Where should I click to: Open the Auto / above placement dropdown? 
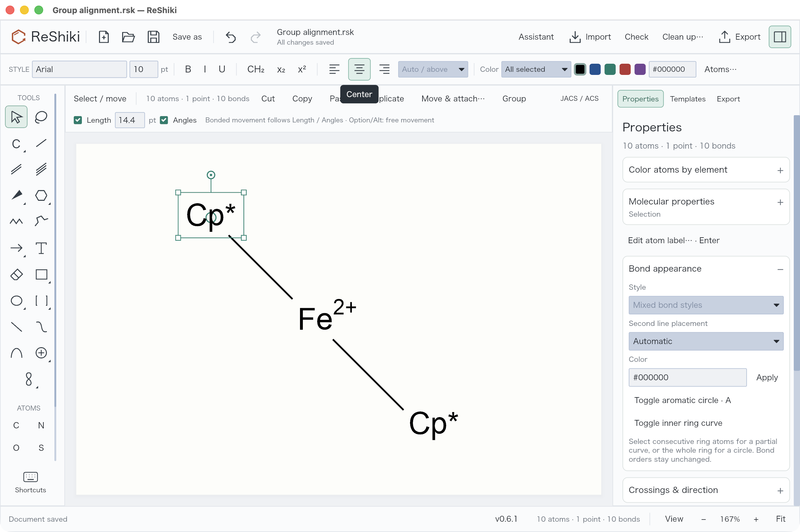[x=433, y=69]
